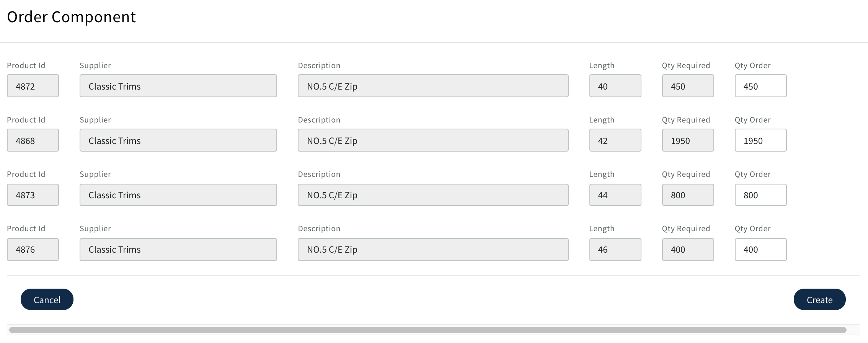Select the Length field with value 42
The width and height of the screenshot is (868, 343).
click(x=615, y=140)
